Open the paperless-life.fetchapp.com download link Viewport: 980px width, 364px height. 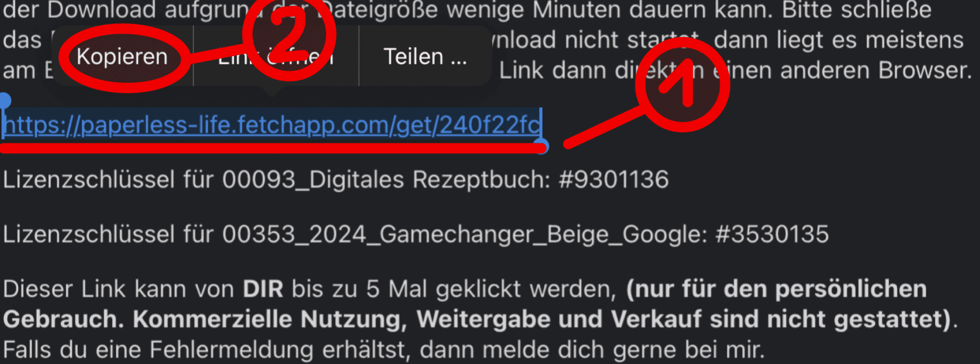tap(272, 125)
